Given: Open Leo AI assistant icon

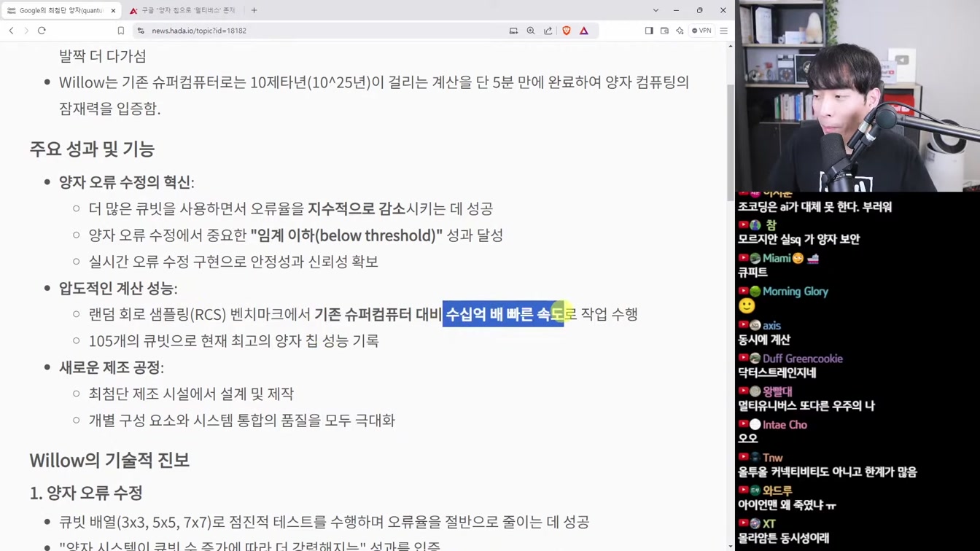Looking at the screenshot, I should 680,31.
